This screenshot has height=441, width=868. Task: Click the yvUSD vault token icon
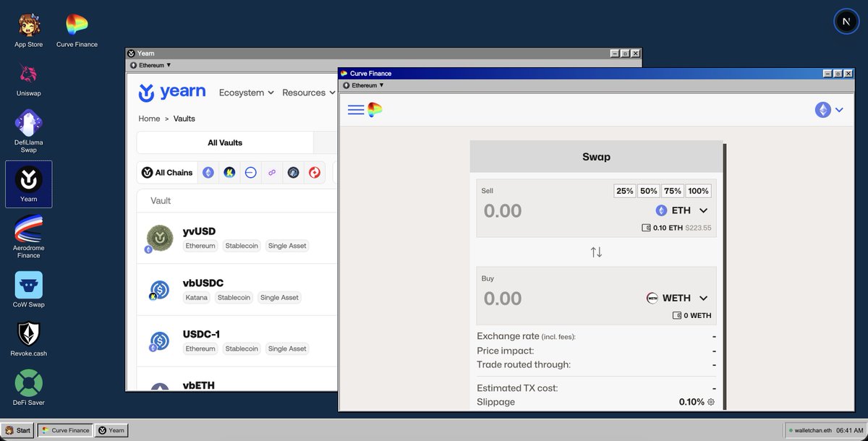tap(159, 238)
